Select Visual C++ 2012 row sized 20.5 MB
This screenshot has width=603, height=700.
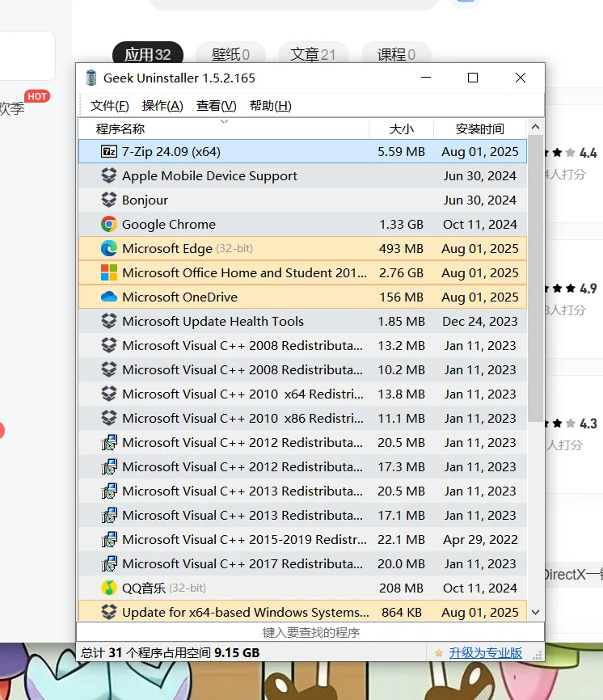(302, 442)
